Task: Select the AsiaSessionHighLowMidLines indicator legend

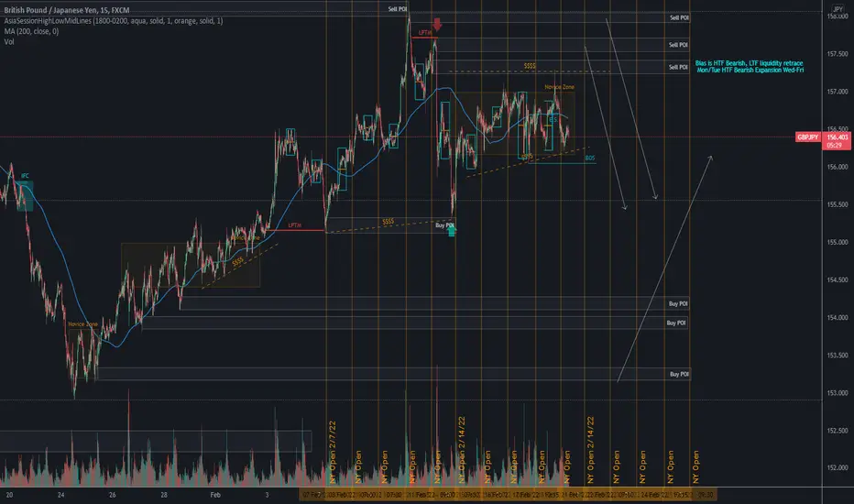Action: pos(114,21)
